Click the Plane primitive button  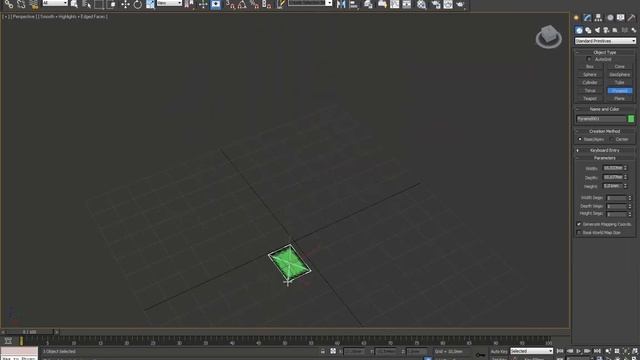pos(620,98)
